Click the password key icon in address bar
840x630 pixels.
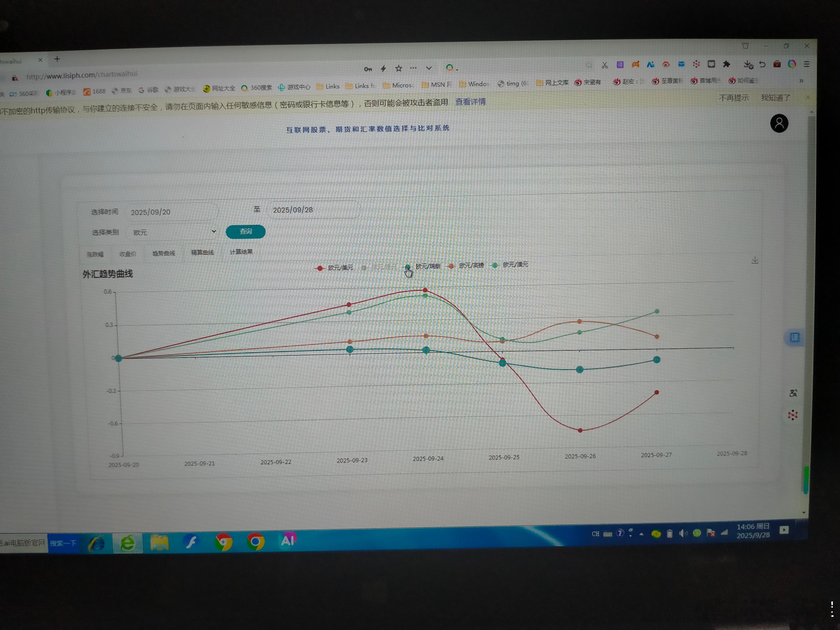click(x=367, y=69)
